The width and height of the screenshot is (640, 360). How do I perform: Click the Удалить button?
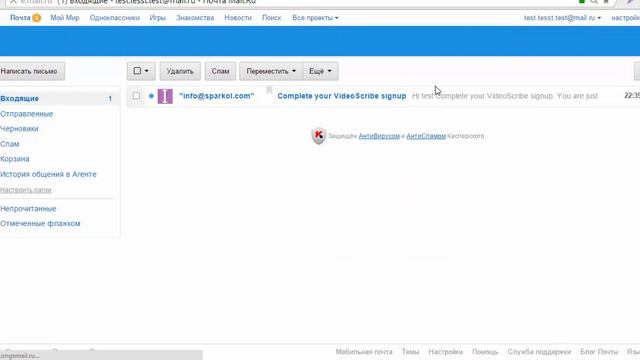180,71
